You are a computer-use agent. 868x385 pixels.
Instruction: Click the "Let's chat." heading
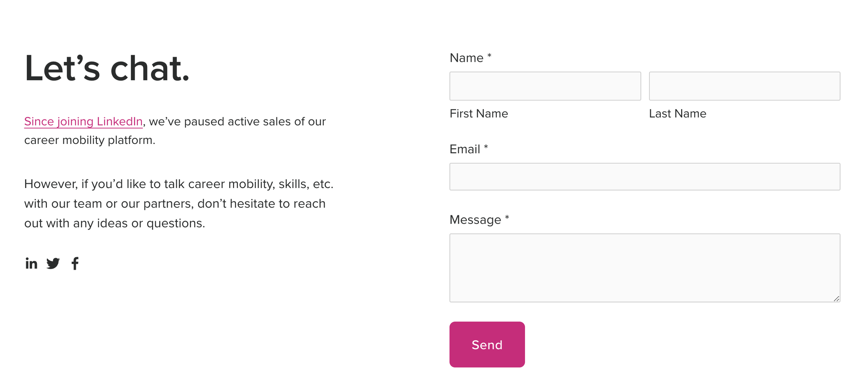107,69
